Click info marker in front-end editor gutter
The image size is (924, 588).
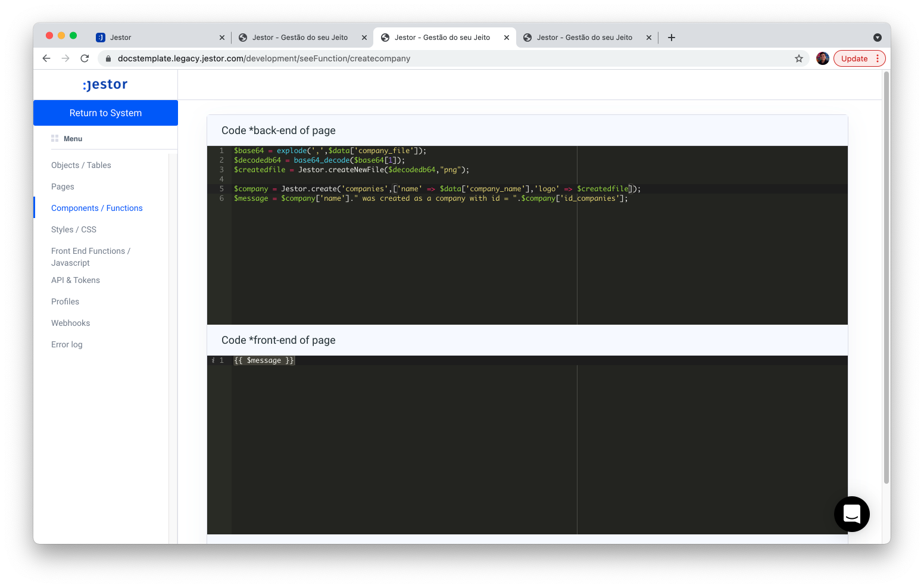213,360
